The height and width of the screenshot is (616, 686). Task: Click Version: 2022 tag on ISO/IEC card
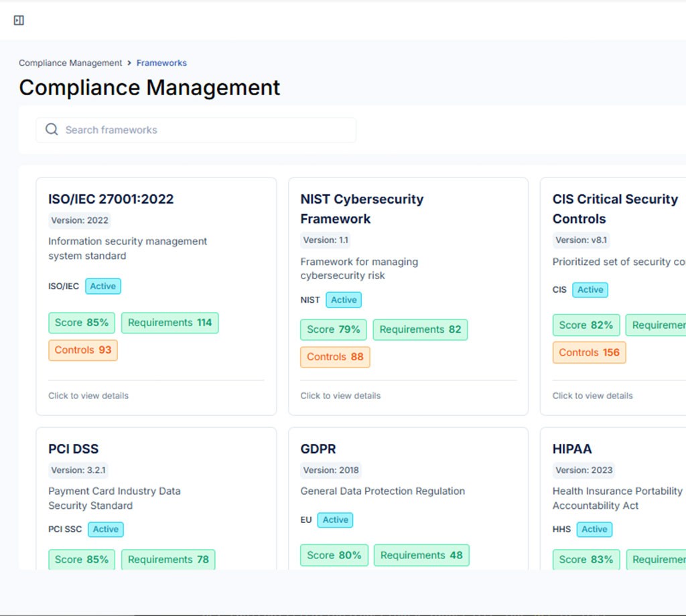(x=80, y=220)
